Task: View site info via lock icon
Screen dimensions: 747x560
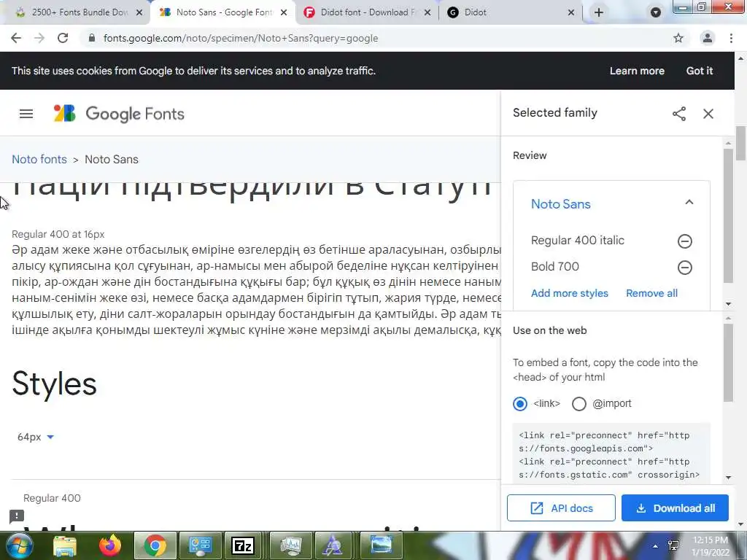Action: (92, 38)
